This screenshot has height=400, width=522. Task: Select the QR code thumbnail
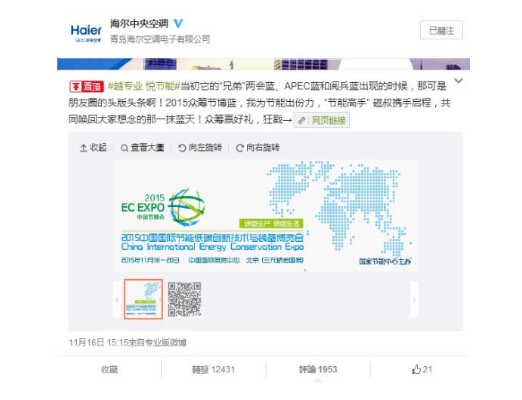(x=184, y=299)
